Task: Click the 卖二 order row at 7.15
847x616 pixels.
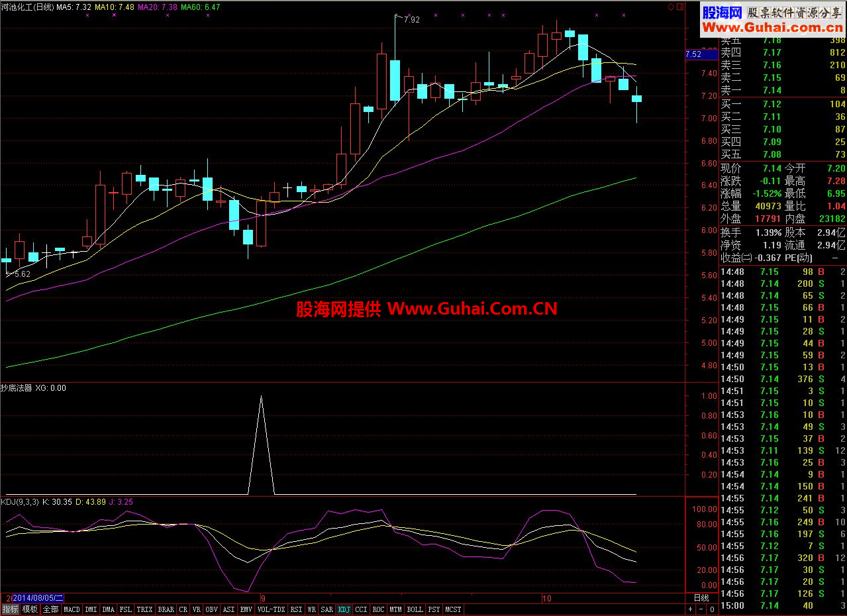Action: point(783,77)
